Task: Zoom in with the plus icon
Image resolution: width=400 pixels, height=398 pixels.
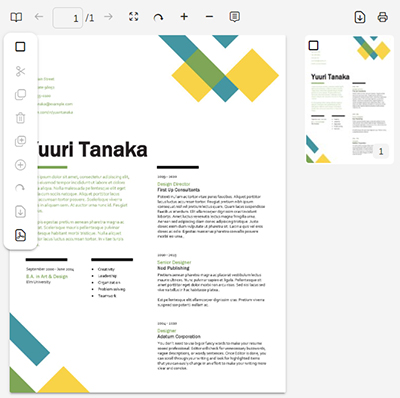Action: (x=184, y=16)
